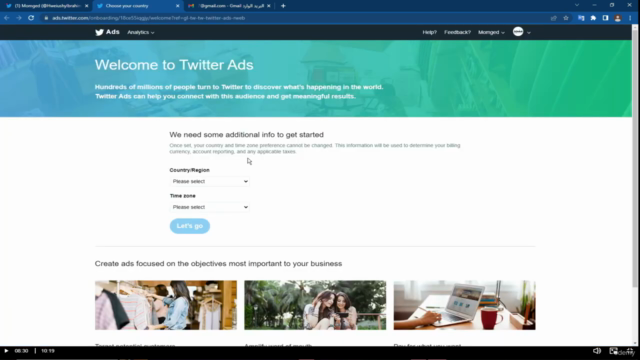The height and width of the screenshot is (360, 640).
Task: Play the video with play button
Action: (6, 351)
